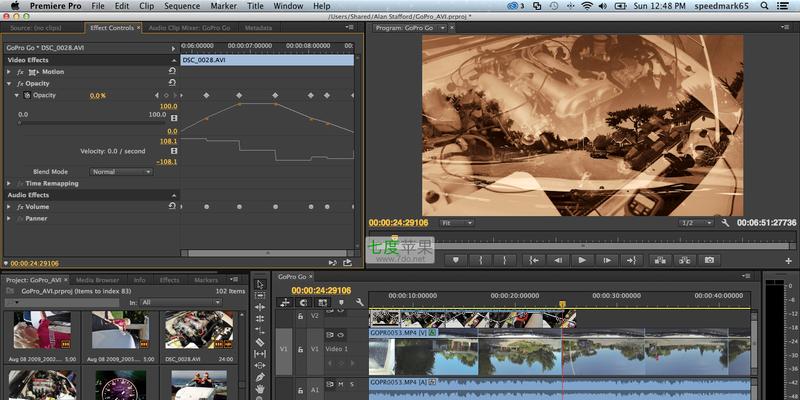Click the Mark In button
Image resolution: width=800 pixels, height=400 pixels.
click(481, 260)
